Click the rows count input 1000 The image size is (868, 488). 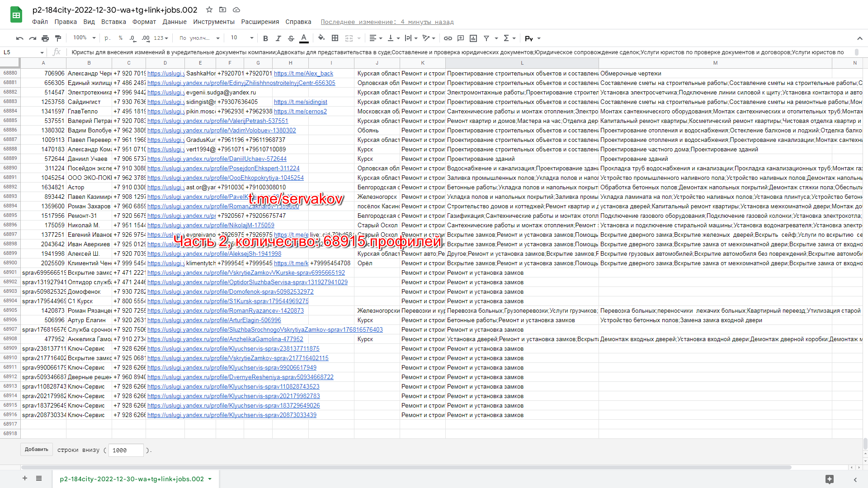point(126,450)
